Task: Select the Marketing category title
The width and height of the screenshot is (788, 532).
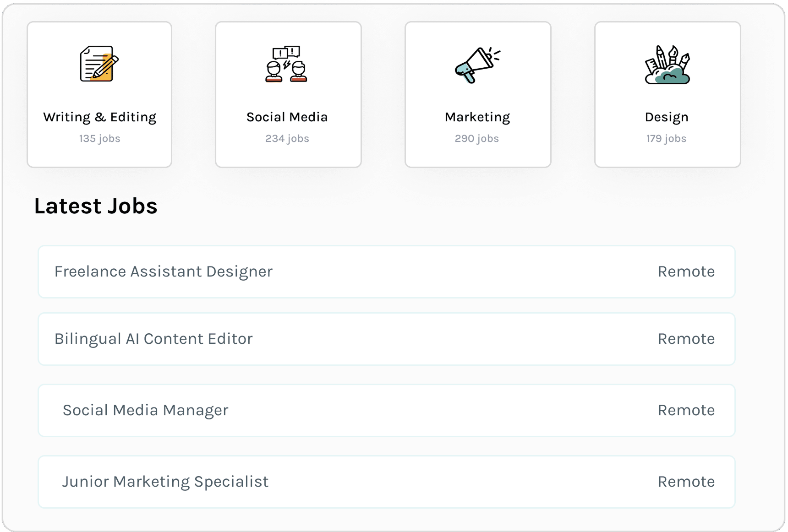Action: point(477,117)
